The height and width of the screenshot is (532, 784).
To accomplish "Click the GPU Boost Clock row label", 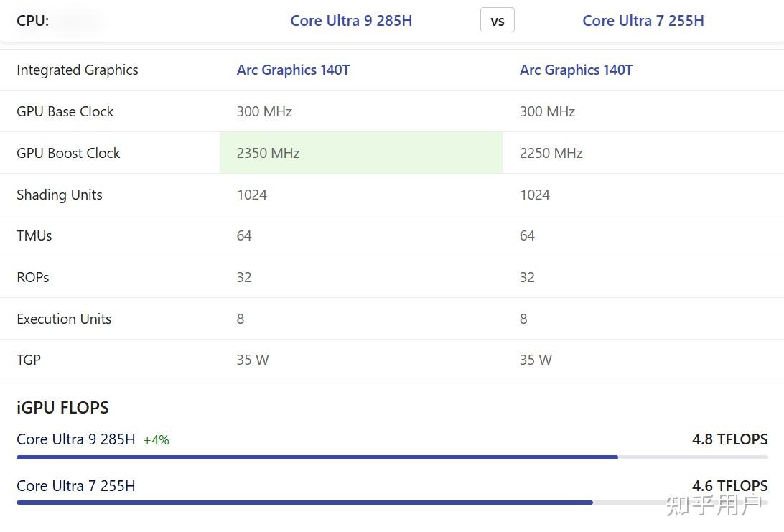I will [68, 153].
